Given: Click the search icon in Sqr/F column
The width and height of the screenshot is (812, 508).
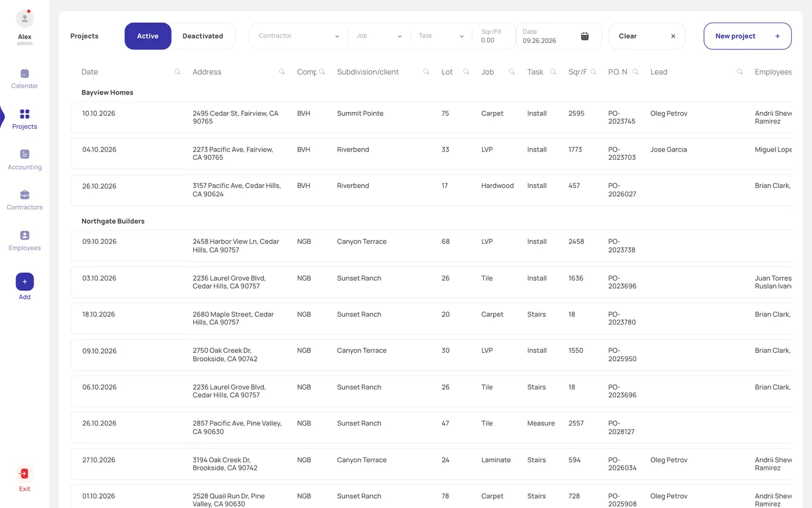Looking at the screenshot, I should click(593, 72).
